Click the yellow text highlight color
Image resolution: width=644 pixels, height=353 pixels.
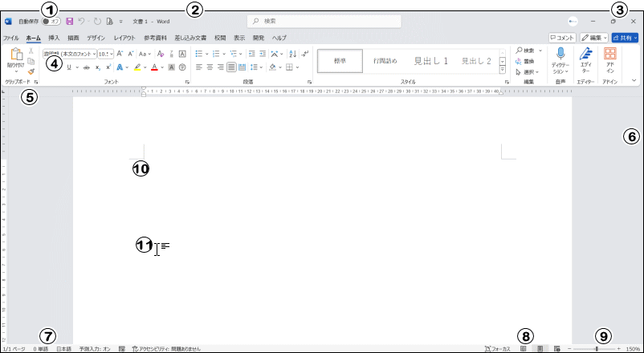pos(137,67)
